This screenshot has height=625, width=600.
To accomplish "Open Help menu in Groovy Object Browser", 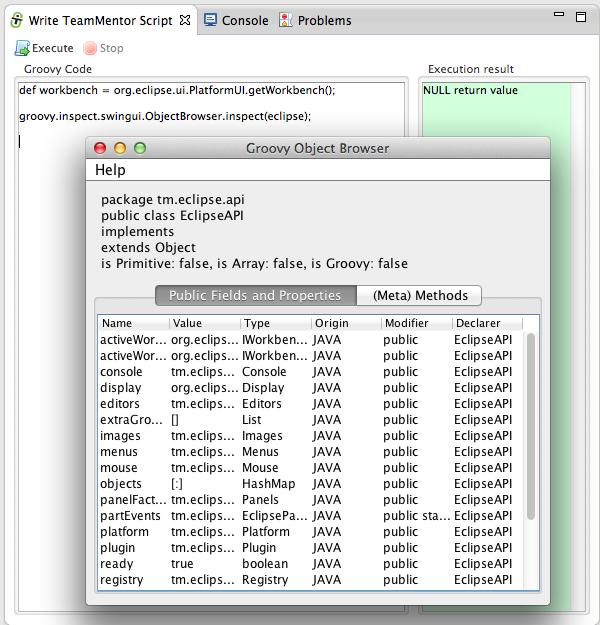I will (x=110, y=170).
